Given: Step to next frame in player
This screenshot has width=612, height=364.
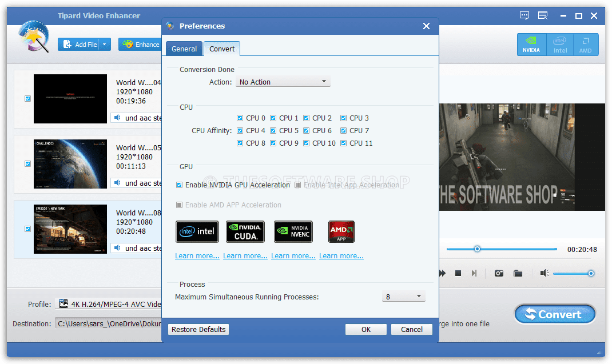Looking at the screenshot, I should coord(474,273).
